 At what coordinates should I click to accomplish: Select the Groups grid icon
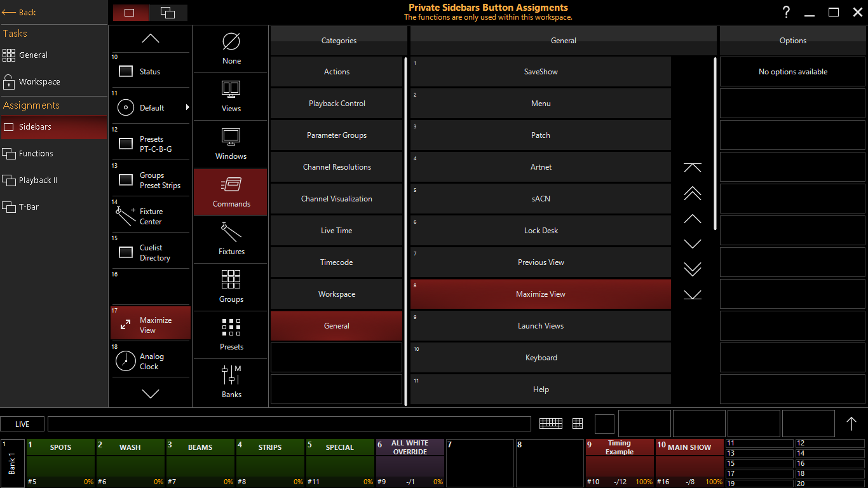[231, 280]
